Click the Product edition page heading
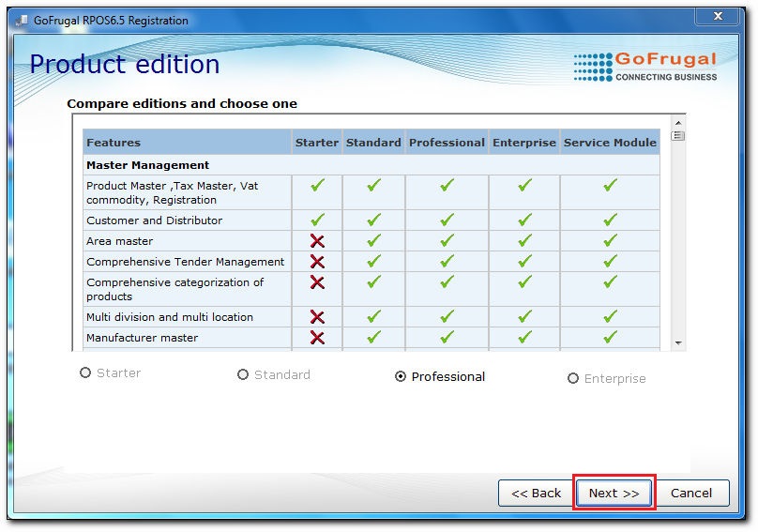The image size is (758, 532). click(x=125, y=65)
